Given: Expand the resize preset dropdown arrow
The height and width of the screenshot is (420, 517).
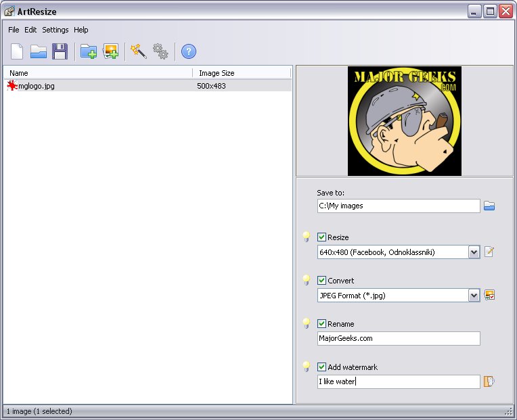Looking at the screenshot, I should [474, 252].
